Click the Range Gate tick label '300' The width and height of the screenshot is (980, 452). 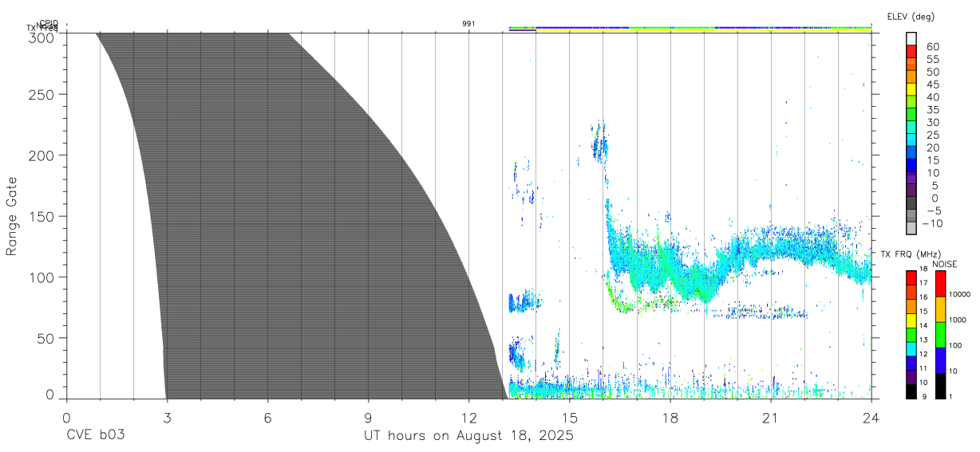tap(42, 37)
